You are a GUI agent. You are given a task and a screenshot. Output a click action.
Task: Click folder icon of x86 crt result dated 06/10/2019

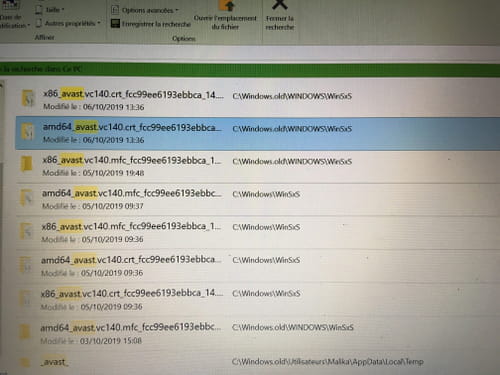28,99
